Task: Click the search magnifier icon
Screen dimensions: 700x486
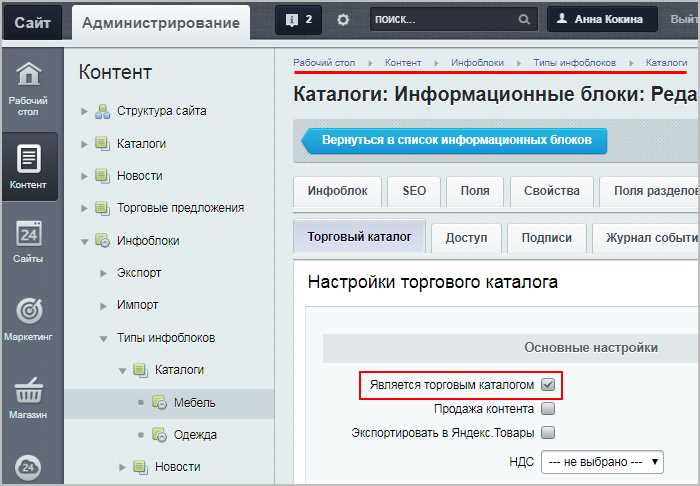Action: 524,20
